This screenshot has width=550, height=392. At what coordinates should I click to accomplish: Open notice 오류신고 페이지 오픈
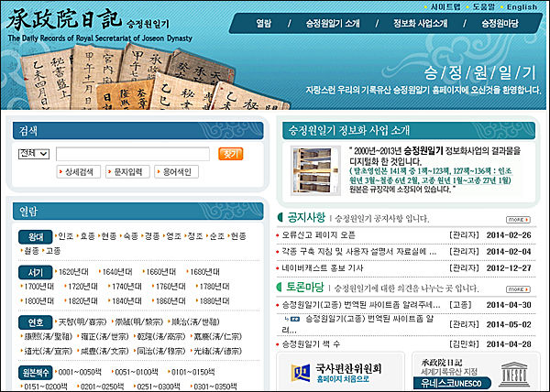318,235
